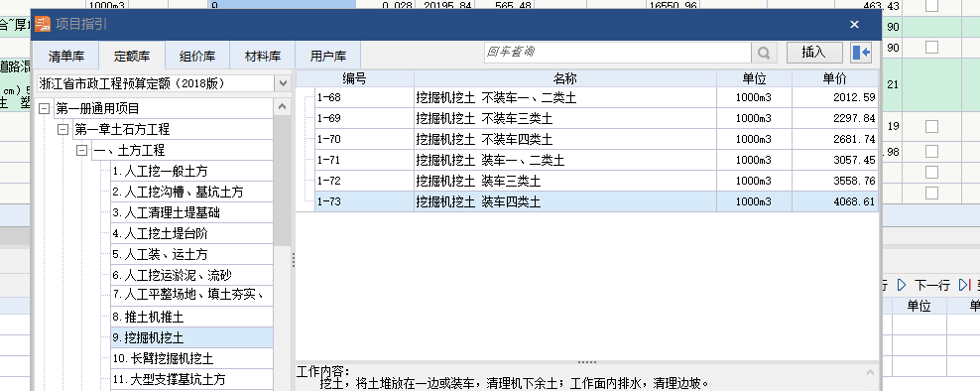980x391 pixels.
Task: Click the price cell 3558.76
Action: pyautogui.click(x=835, y=181)
